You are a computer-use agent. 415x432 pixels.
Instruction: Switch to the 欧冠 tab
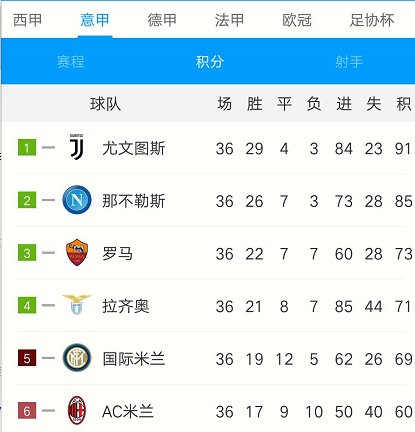coord(297,20)
